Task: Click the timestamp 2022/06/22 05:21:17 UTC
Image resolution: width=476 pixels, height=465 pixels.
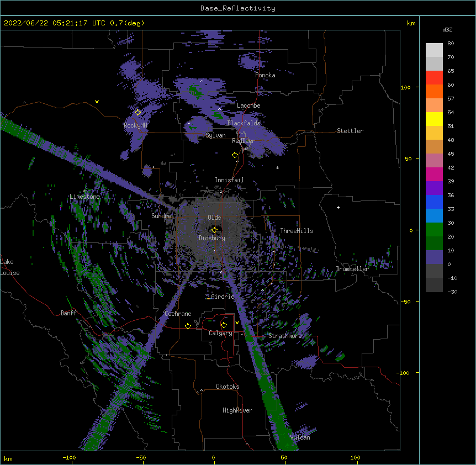Action: tap(55, 23)
